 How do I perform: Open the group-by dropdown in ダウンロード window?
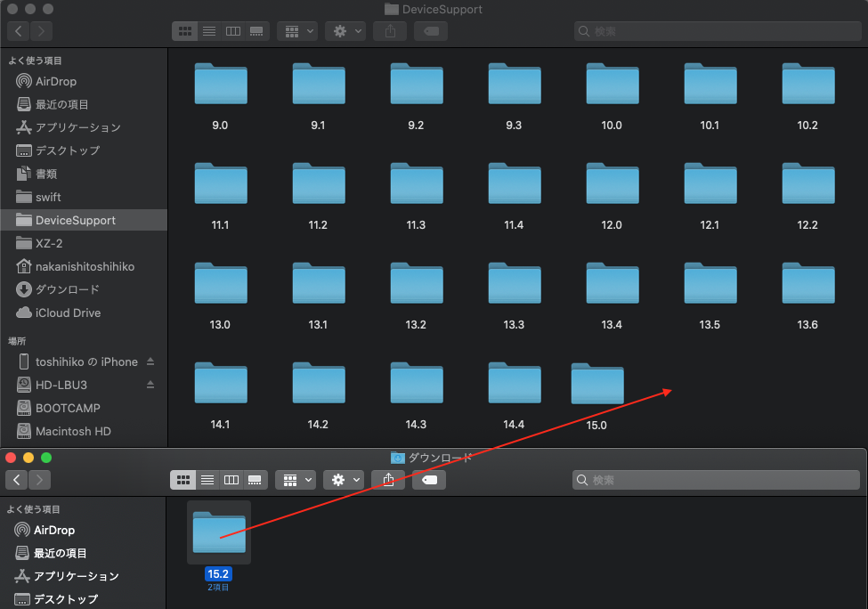296,480
